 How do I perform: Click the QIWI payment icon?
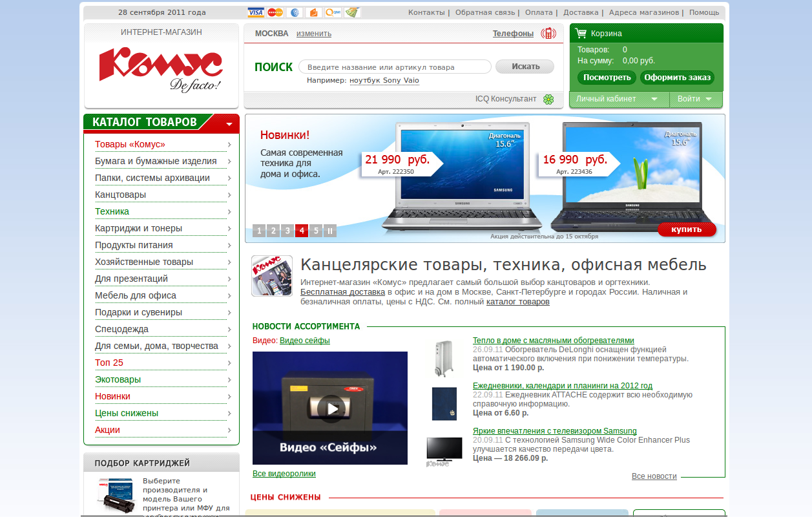333,12
